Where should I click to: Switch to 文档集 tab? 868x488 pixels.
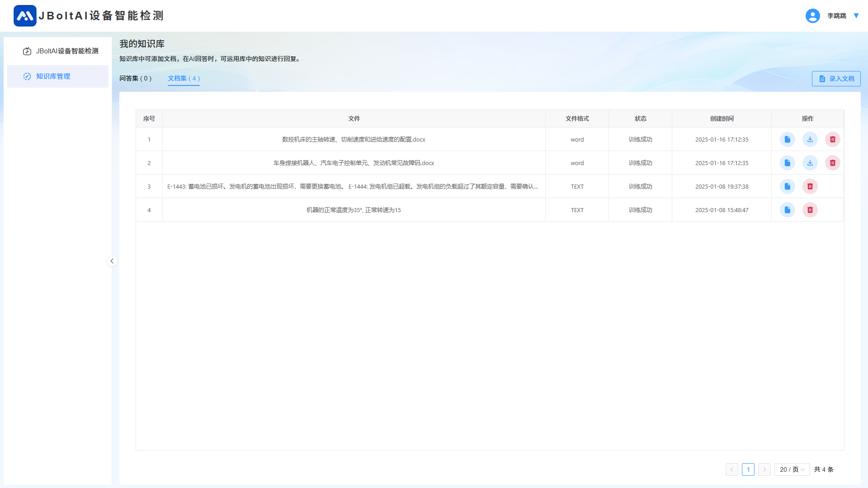click(184, 78)
